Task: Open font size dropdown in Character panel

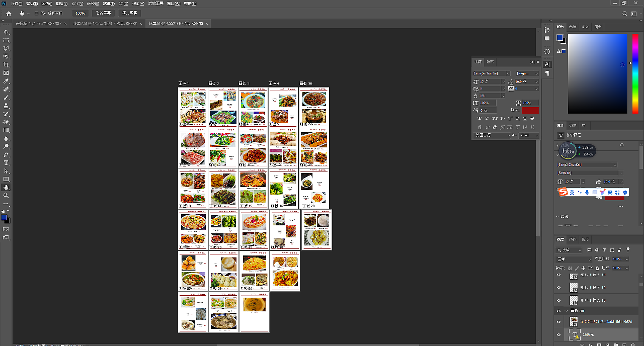Action: [503, 81]
